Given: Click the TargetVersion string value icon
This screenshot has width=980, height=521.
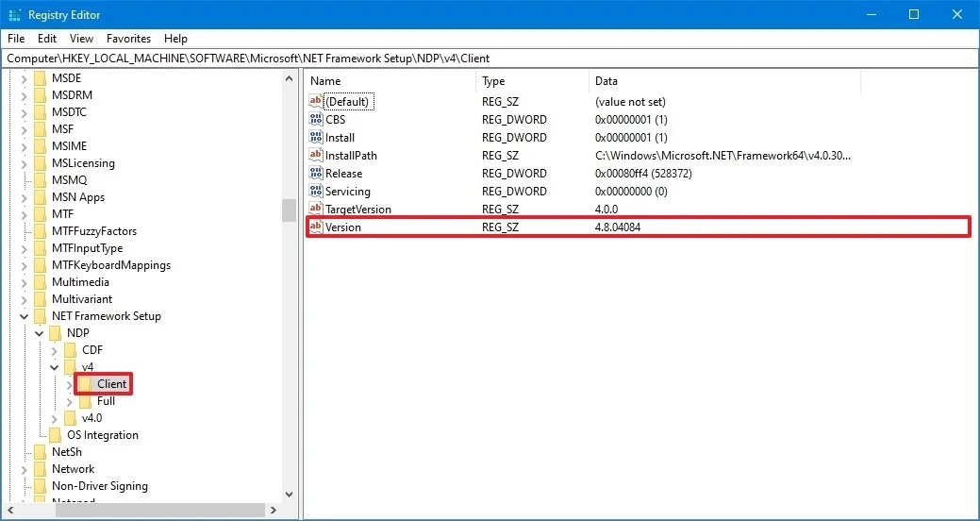Looking at the screenshot, I should [316, 209].
